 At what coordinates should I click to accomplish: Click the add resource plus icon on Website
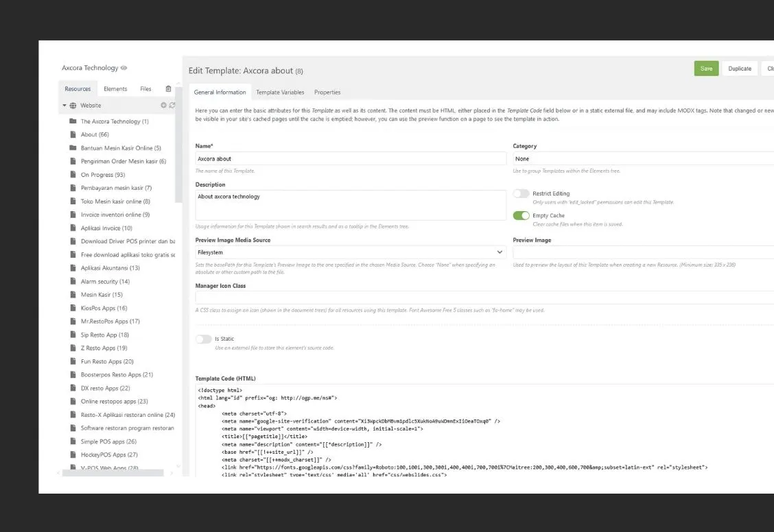(x=163, y=105)
